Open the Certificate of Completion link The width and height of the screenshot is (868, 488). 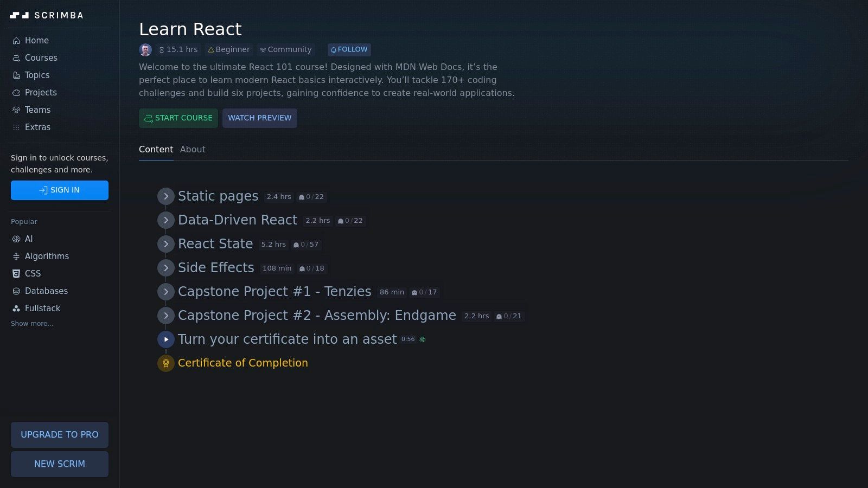[243, 363]
